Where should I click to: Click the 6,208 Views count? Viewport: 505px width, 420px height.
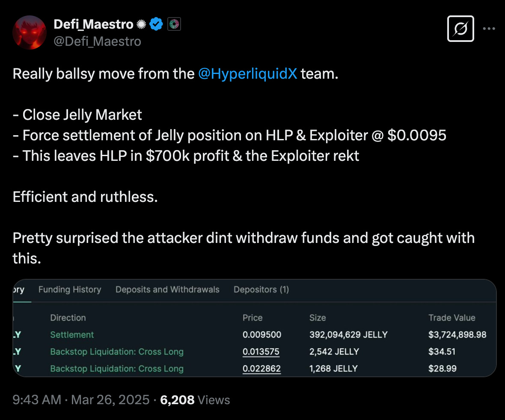195,400
